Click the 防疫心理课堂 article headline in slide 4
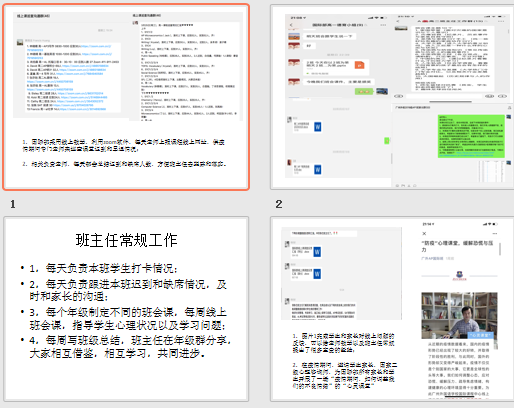This screenshot has width=514, height=408. (x=457, y=246)
